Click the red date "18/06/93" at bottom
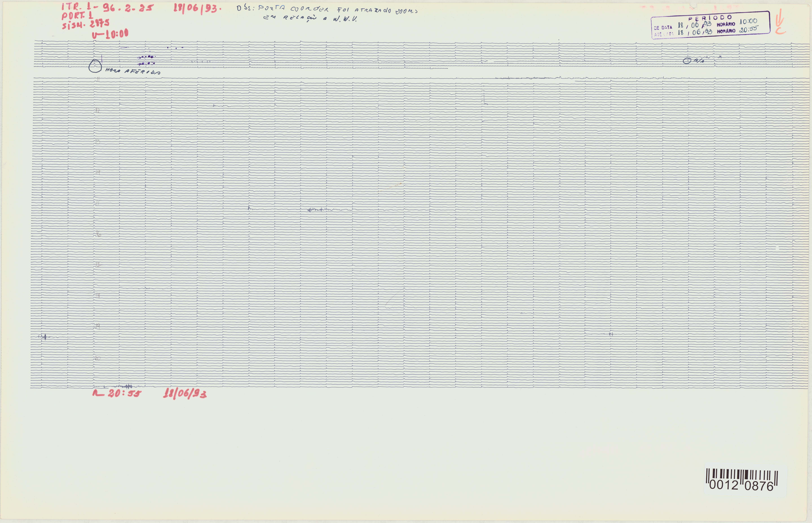 point(185,394)
